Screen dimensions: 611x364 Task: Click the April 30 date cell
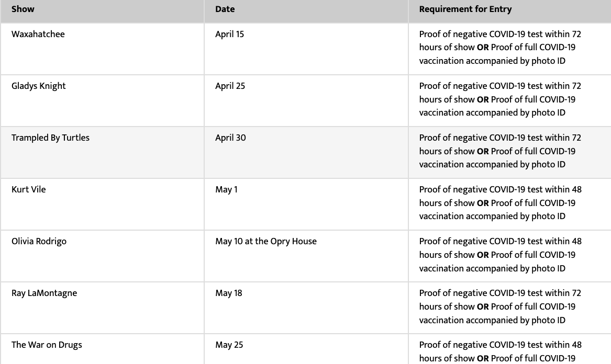[x=306, y=152]
